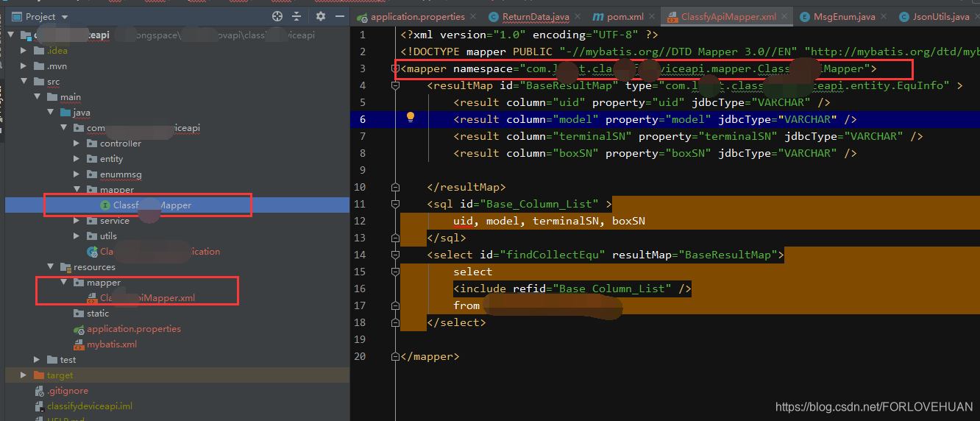This screenshot has height=421, width=980.
Task: Click the Collapse All icon in Project panel
Action: tap(297, 16)
